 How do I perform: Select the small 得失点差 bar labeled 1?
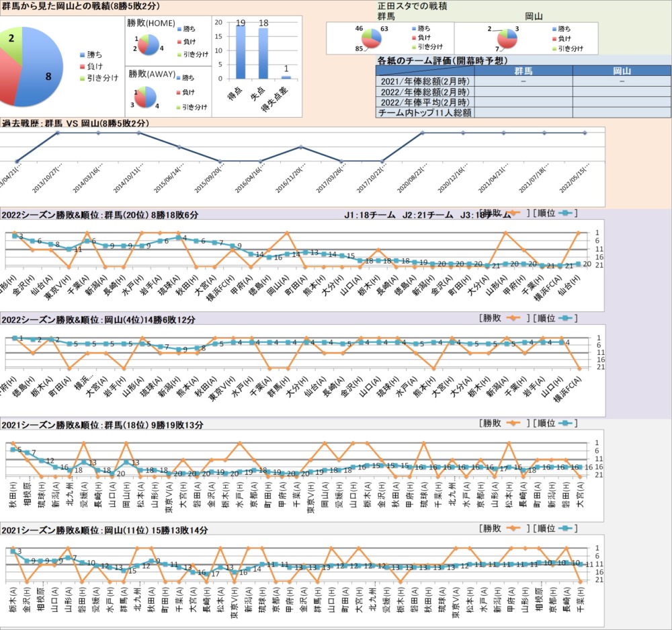pos(286,77)
